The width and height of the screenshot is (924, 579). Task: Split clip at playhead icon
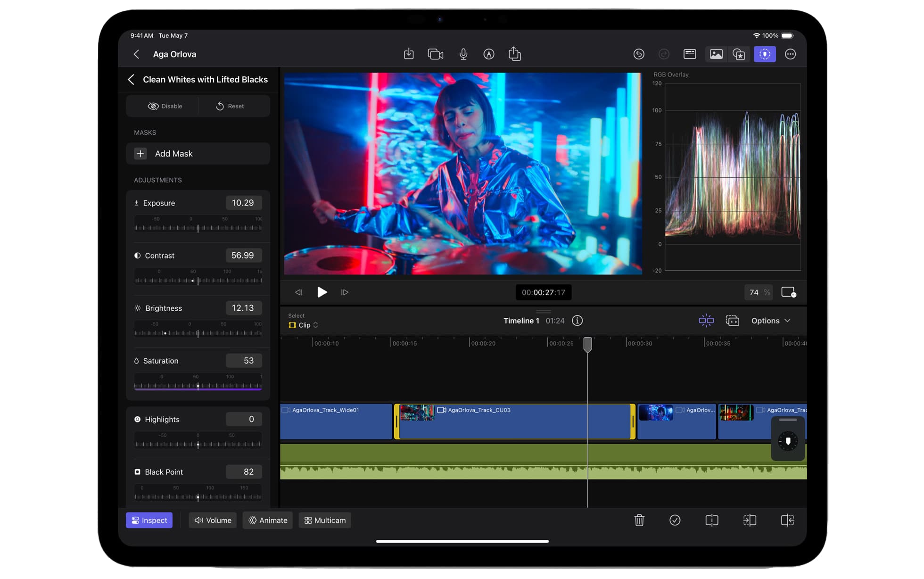click(712, 520)
